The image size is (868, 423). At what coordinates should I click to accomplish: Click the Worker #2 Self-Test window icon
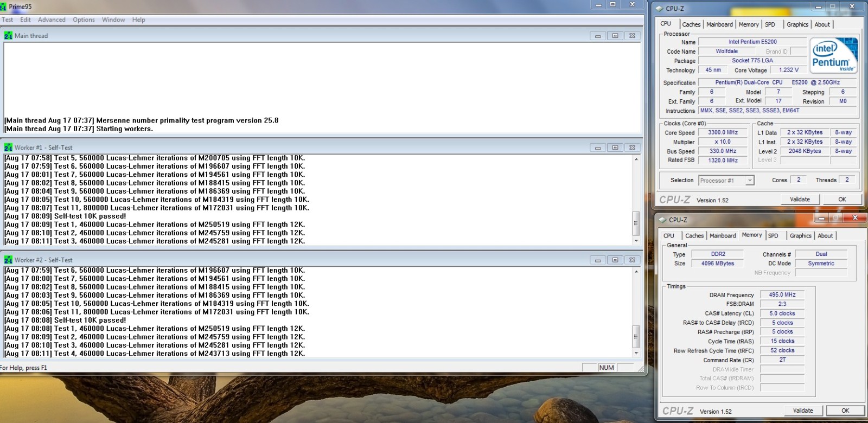(x=8, y=260)
